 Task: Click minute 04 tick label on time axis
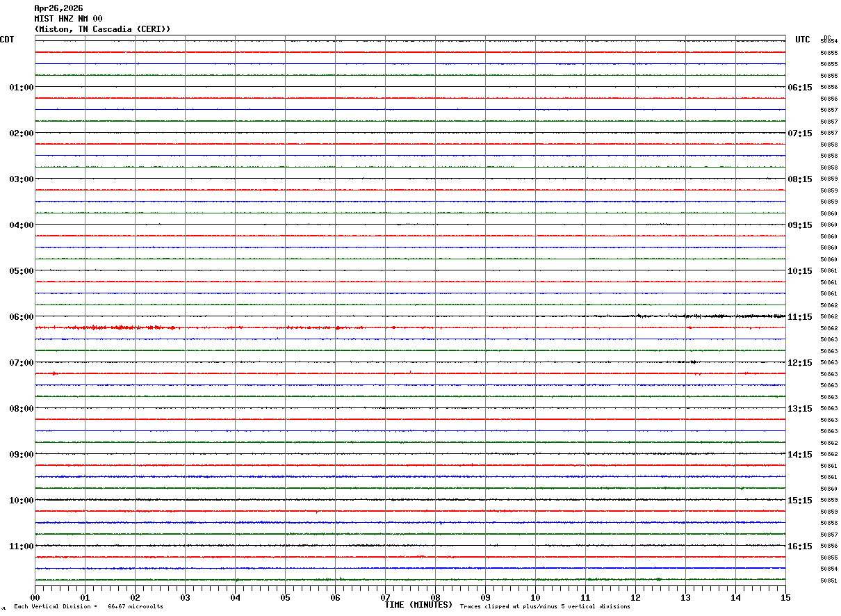(235, 597)
